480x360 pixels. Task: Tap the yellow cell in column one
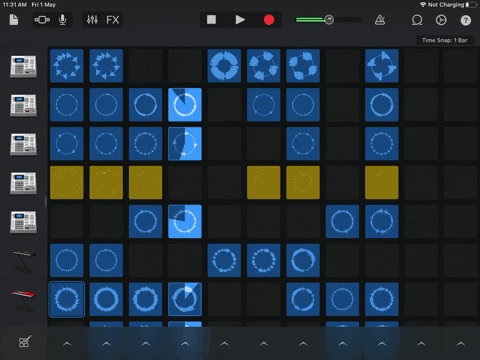(x=67, y=183)
